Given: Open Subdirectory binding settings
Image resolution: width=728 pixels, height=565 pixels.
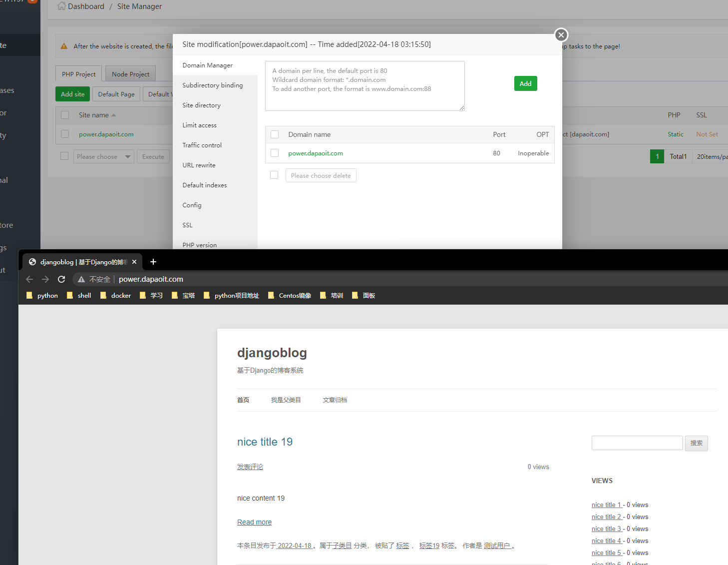Looking at the screenshot, I should coord(215,85).
